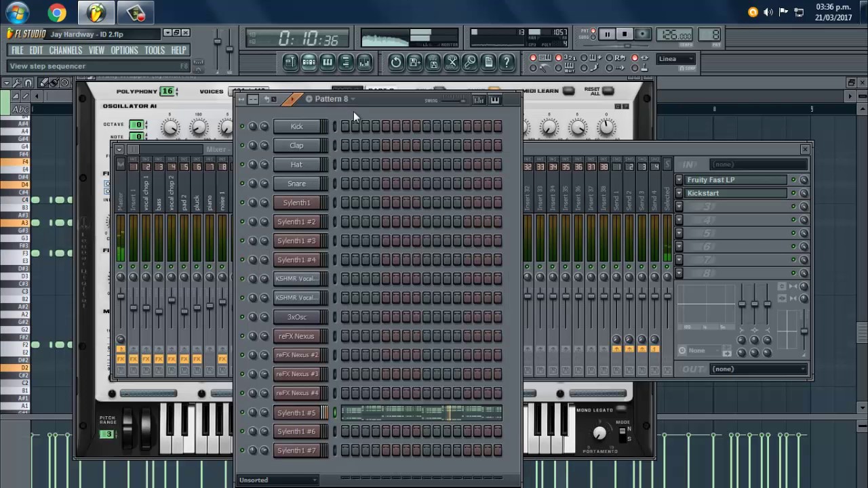Toggle the typing keyboard to piano option
Viewport: 868px width, 488px height.
(x=533, y=58)
